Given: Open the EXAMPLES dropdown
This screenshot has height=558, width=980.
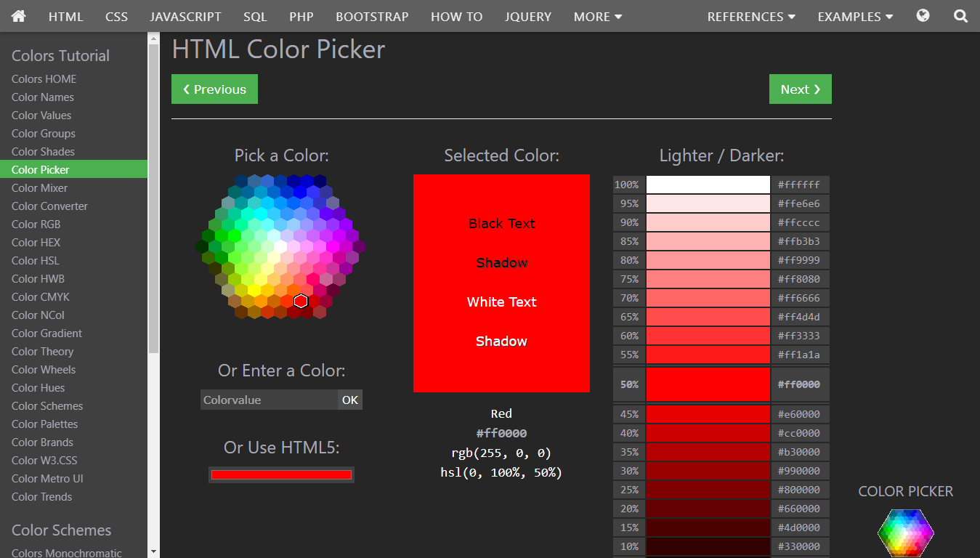Looking at the screenshot, I should pos(854,16).
